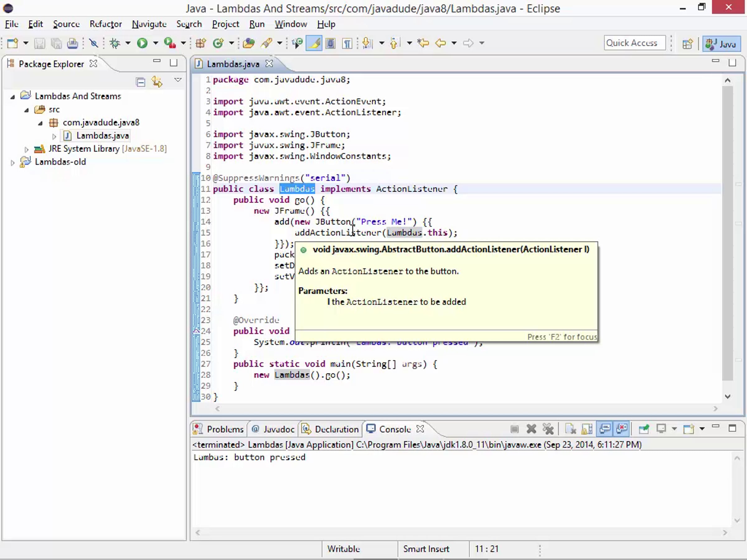The height and width of the screenshot is (560, 747).
Task: Click the Print icon
Action: [x=72, y=43]
